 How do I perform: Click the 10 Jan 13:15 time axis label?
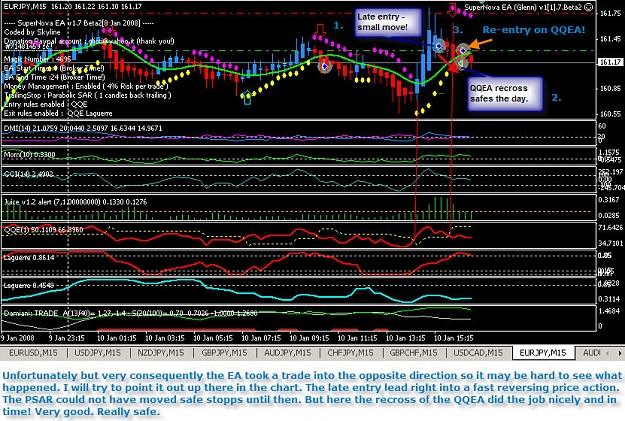pos(405,338)
